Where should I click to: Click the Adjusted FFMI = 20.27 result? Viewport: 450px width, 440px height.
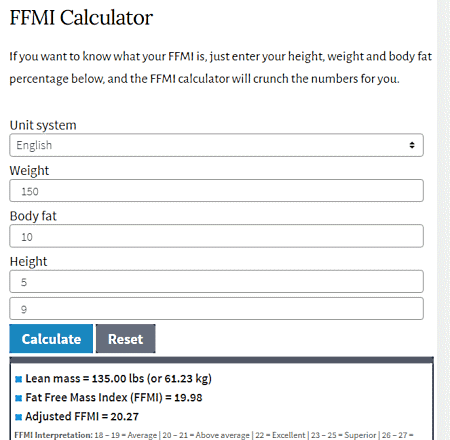(82, 417)
